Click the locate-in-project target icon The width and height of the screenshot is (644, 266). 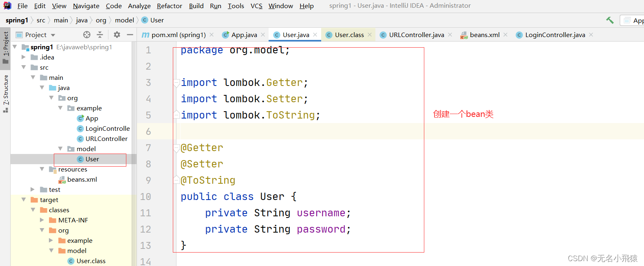point(87,35)
